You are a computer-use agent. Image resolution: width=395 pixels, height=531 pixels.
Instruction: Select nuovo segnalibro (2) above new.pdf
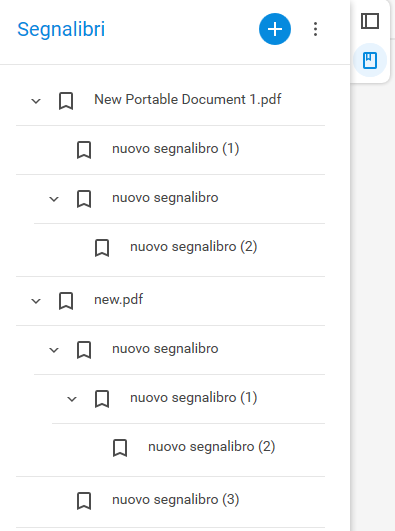click(193, 247)
